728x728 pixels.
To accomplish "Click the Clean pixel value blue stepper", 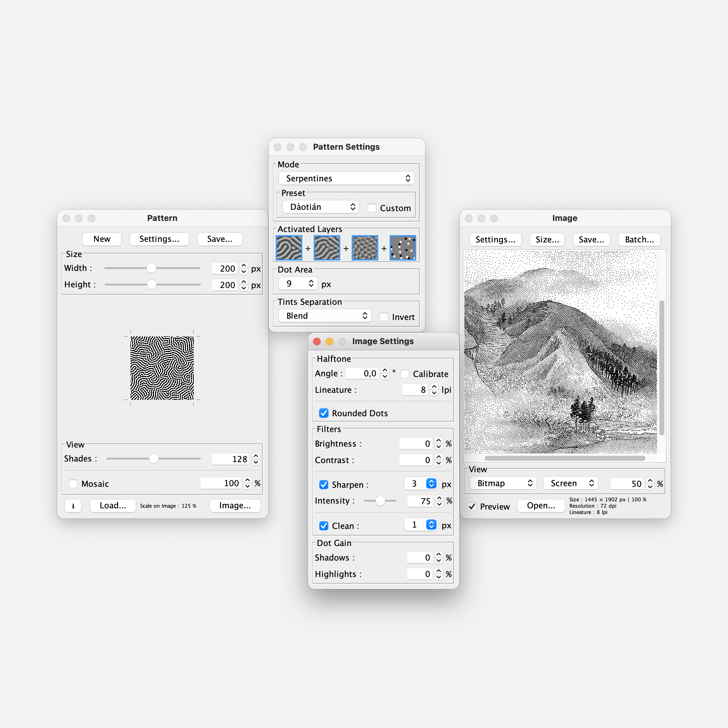I will point(431,524).
